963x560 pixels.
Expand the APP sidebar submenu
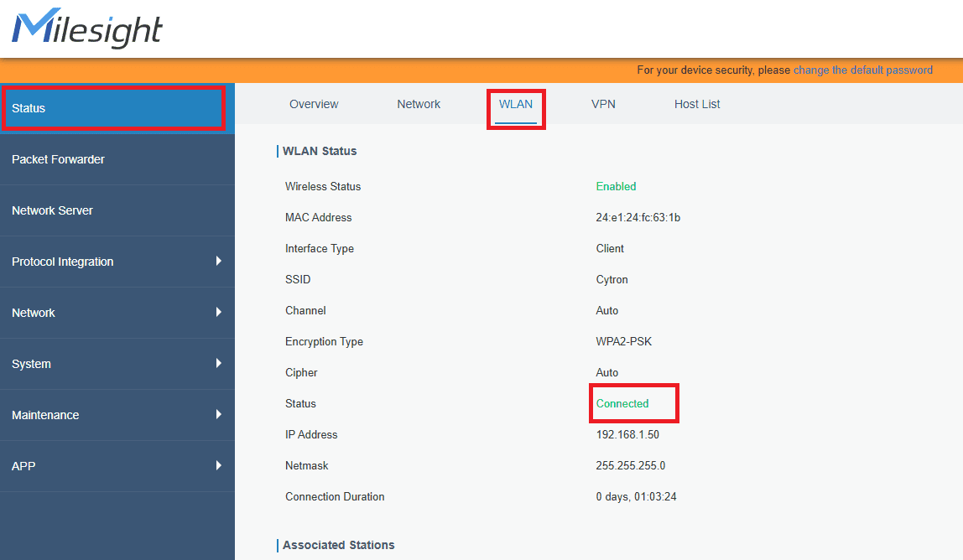click(x=220, y=466)
